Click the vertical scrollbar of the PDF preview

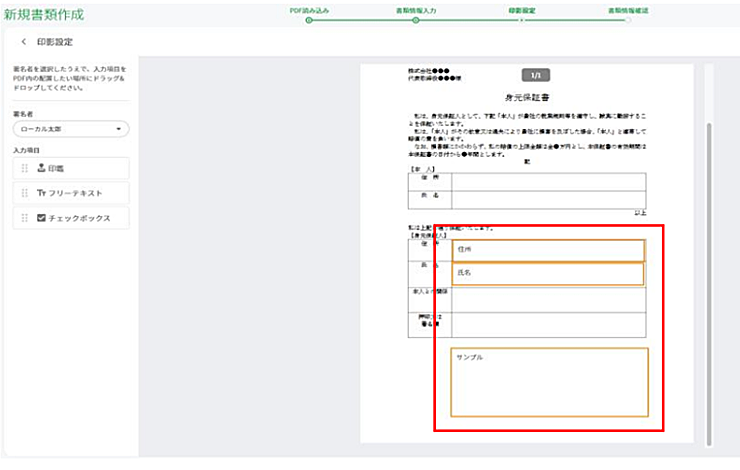pyautogui.click(x=709, y=284)
